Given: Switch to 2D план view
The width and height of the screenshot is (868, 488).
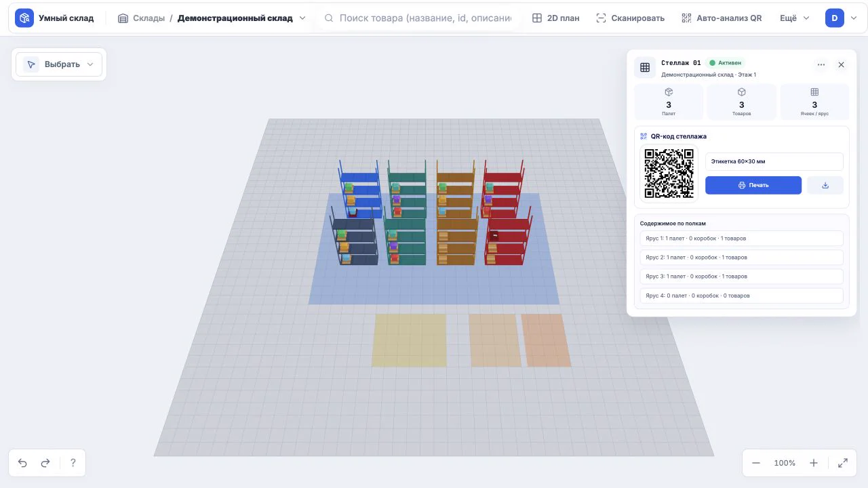Looking at the screenshot, I should [556, 18].
